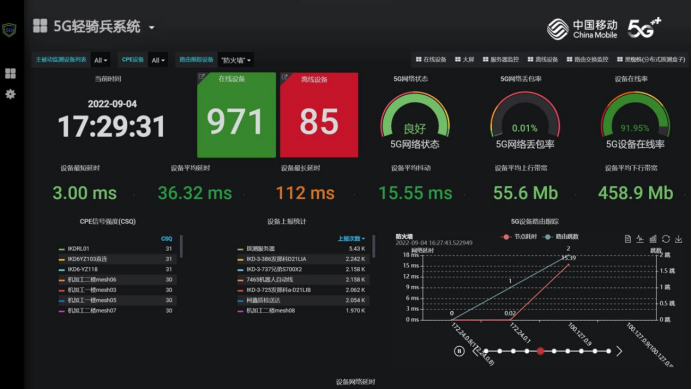Viewport: 692px width, 389px height.
Task: Open the first All variable dropdown
Action: click(x=101, y=60)
